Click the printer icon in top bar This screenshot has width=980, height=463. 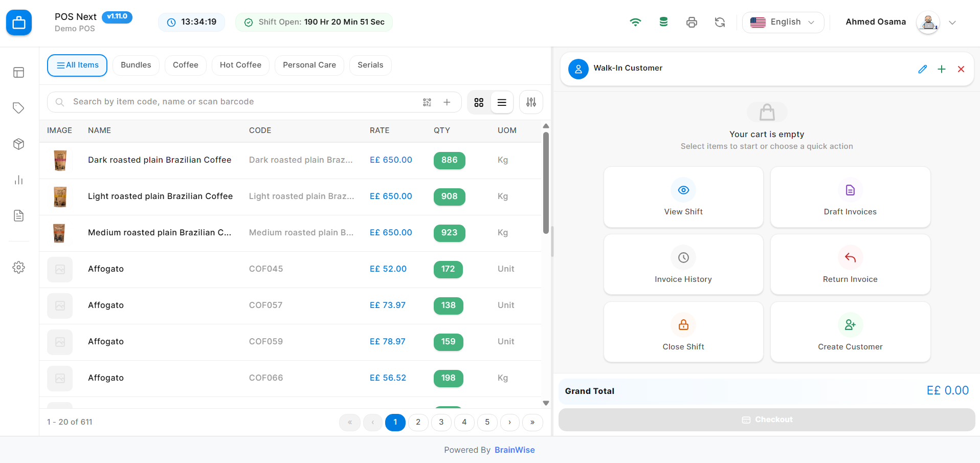coord(692,23)
